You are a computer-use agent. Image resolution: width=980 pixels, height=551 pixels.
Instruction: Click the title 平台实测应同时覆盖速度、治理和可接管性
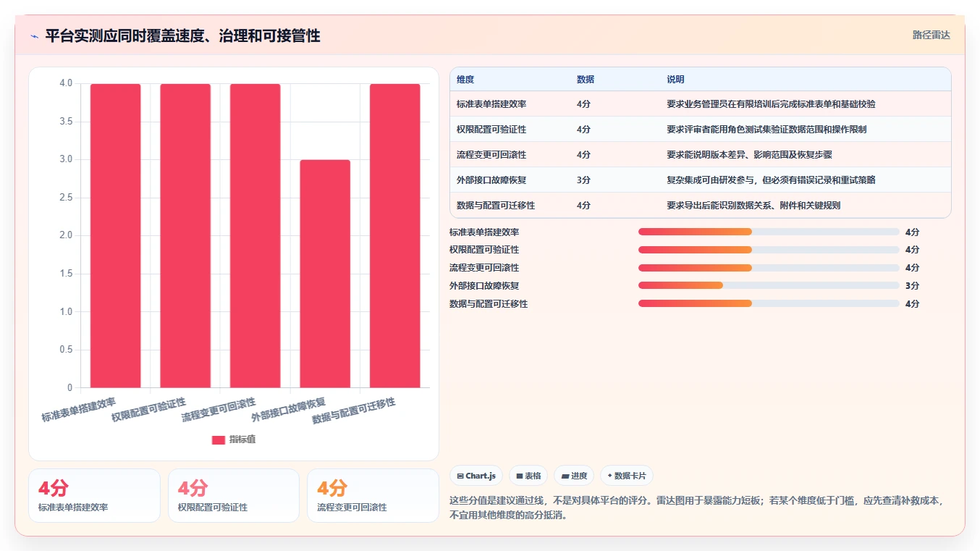point(182,36)
